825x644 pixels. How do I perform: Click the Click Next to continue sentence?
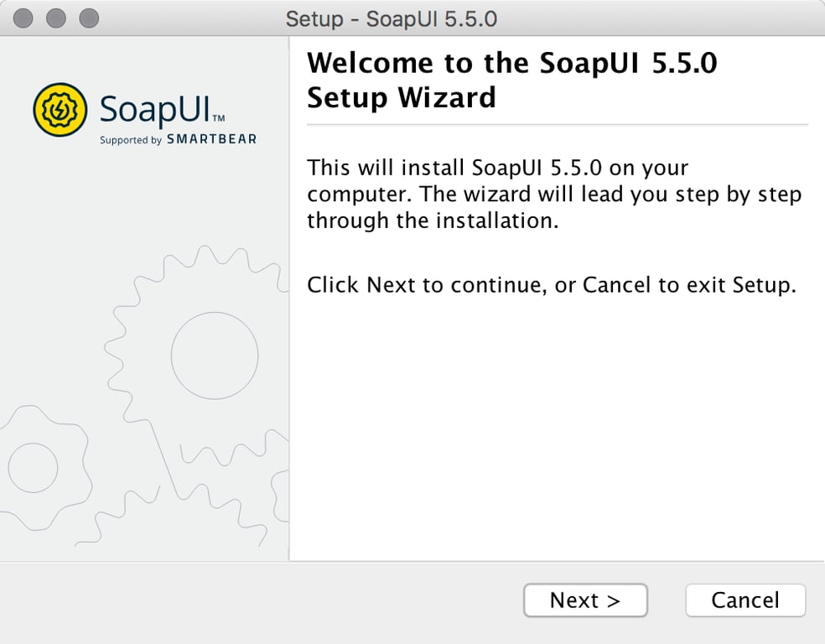coord(549,284)
